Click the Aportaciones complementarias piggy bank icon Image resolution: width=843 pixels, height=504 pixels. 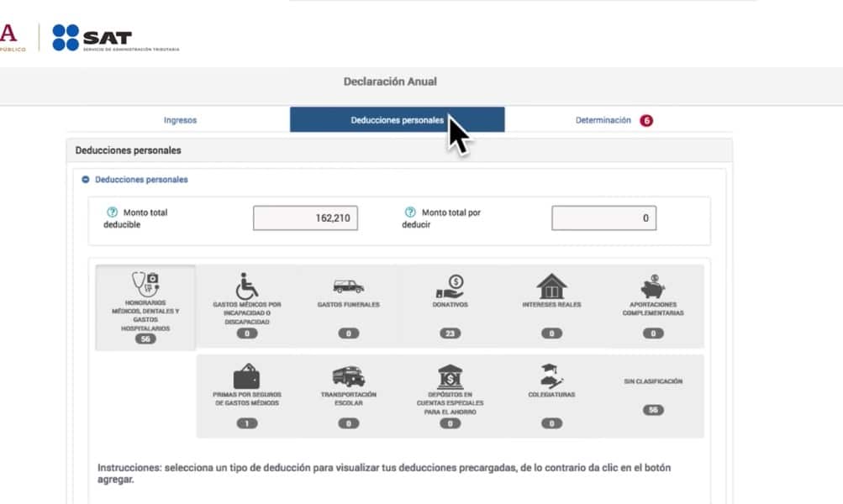click(653, 287)
